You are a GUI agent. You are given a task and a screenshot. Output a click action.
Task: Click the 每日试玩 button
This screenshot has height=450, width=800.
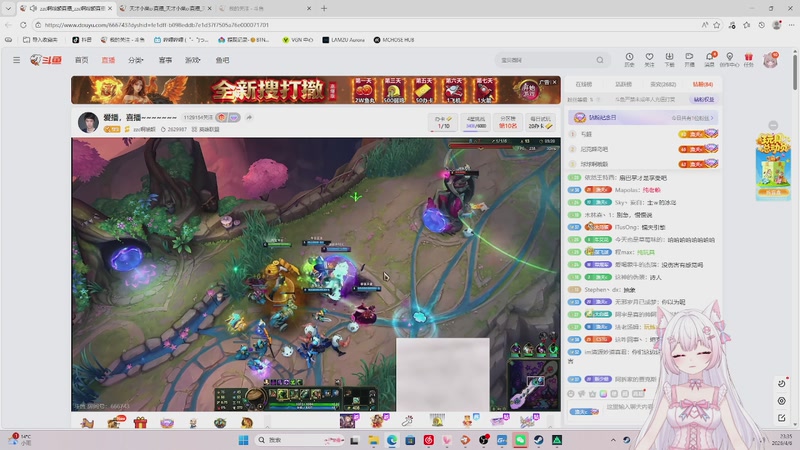[x=540, y=122]
